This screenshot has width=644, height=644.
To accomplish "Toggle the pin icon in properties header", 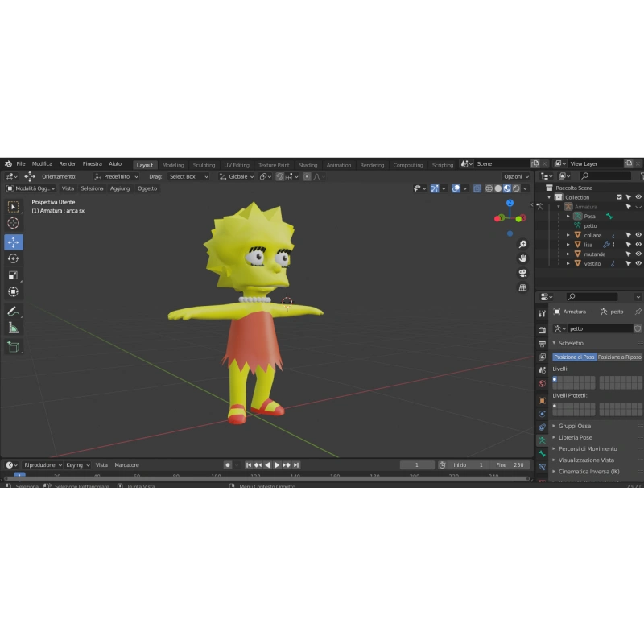I will pyautogui.click(x=638, y=312).
